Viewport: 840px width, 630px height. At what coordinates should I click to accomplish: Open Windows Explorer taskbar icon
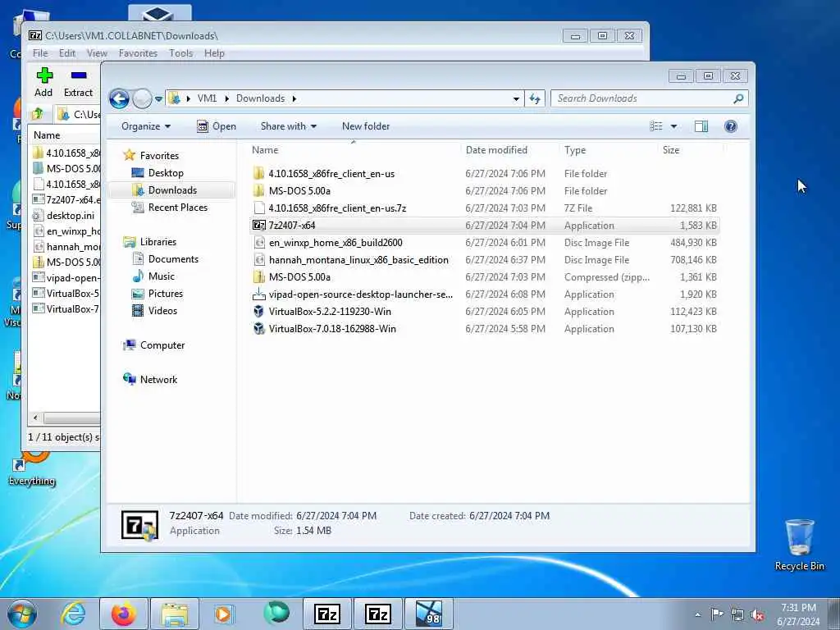[175, 614]
